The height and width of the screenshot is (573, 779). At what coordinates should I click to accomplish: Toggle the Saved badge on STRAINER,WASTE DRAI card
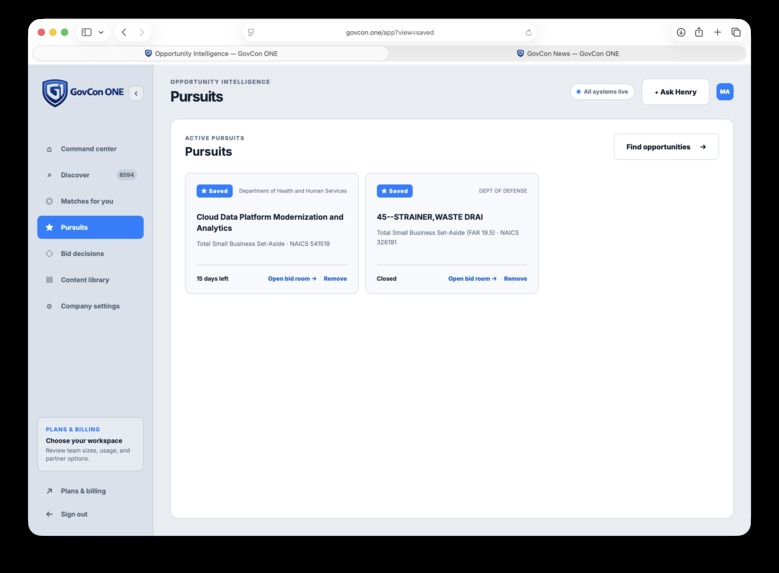(x=394, y=191)
